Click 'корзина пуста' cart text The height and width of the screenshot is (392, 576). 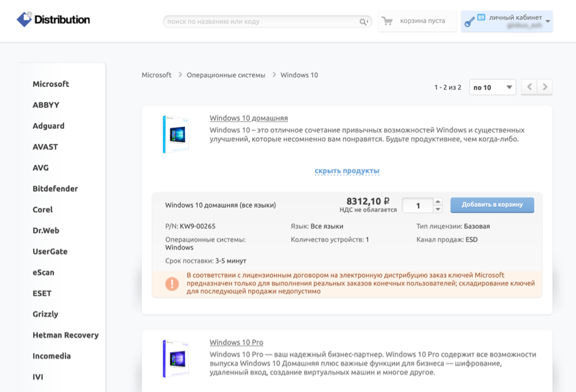422,21
